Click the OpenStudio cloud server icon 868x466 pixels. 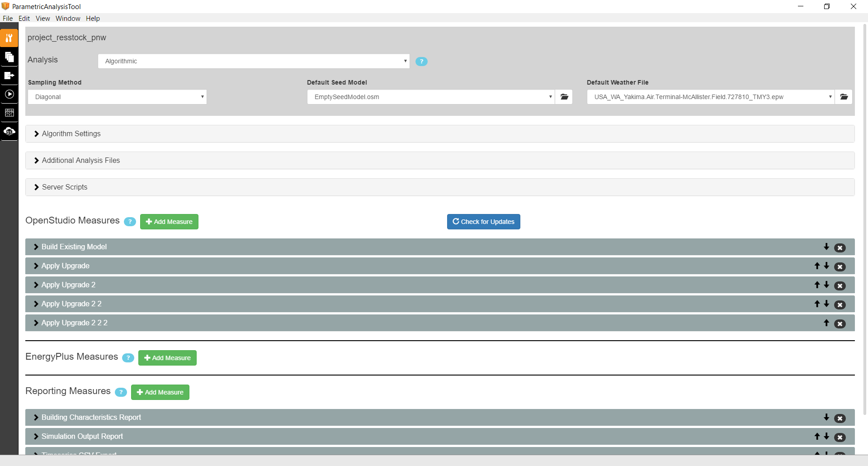9,131
